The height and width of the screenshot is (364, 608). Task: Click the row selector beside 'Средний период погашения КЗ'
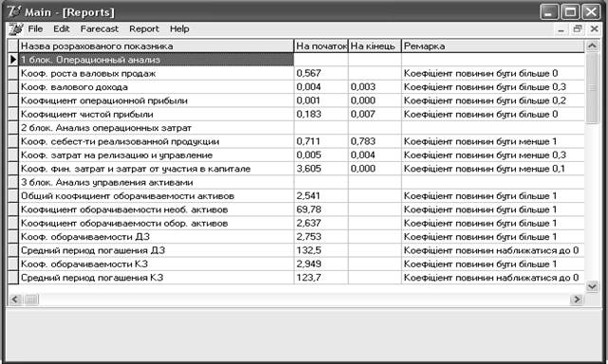coord(13,278)
